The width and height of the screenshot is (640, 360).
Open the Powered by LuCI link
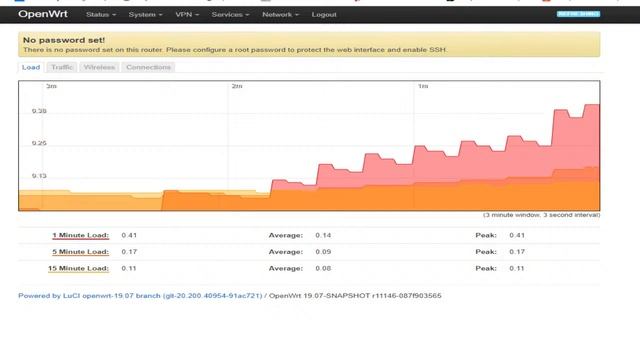140,296
